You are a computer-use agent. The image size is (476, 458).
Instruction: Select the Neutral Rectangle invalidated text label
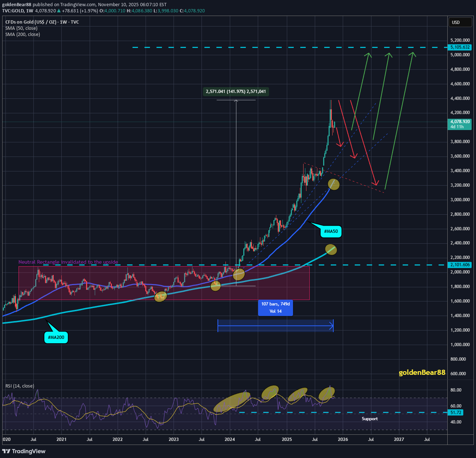68,262
